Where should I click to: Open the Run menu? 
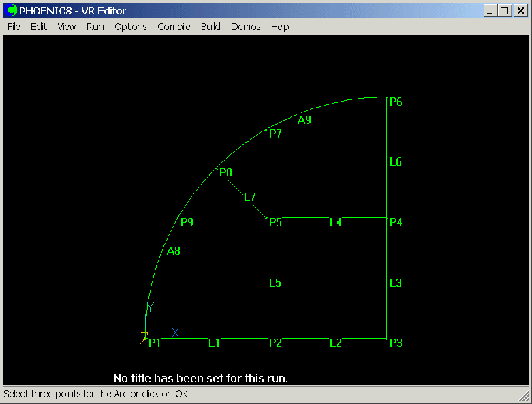(95, 27)
